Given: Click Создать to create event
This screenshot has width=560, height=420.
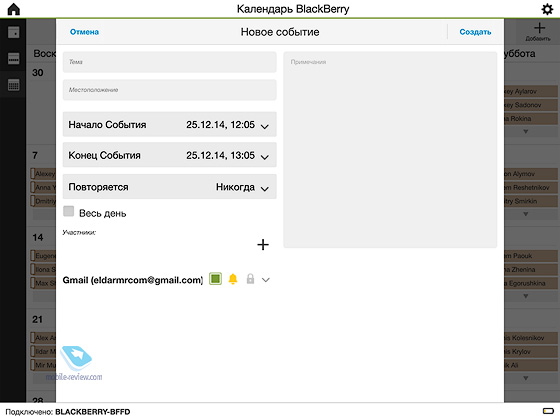Looking at the screenshot, I should click(x=475, y=32).
